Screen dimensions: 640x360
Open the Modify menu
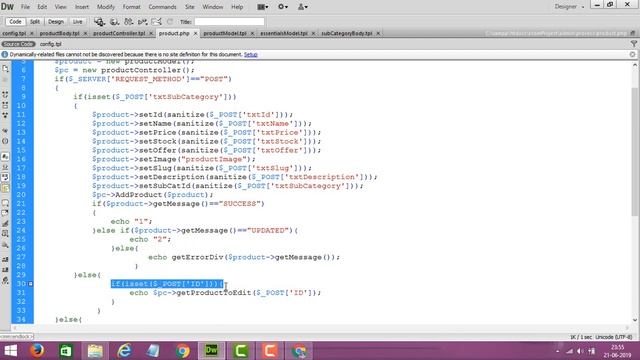[106, 7]
